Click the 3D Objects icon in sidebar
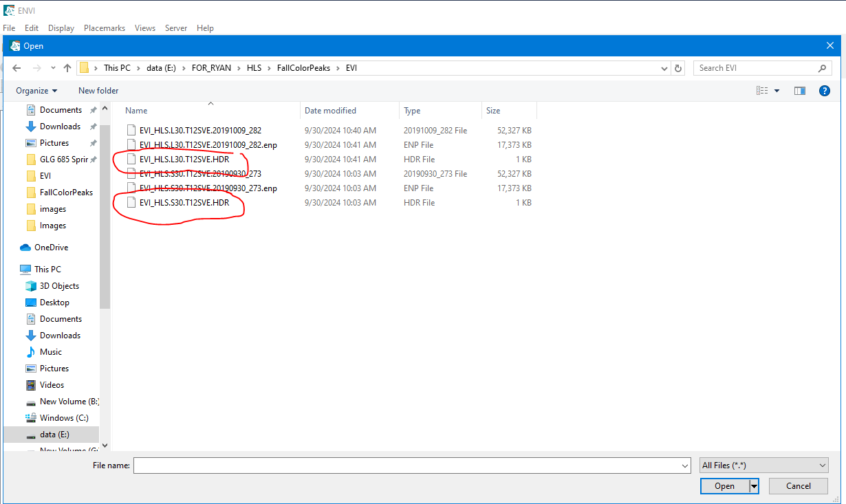Screen dimensions: 846x504 pos(31,286)
